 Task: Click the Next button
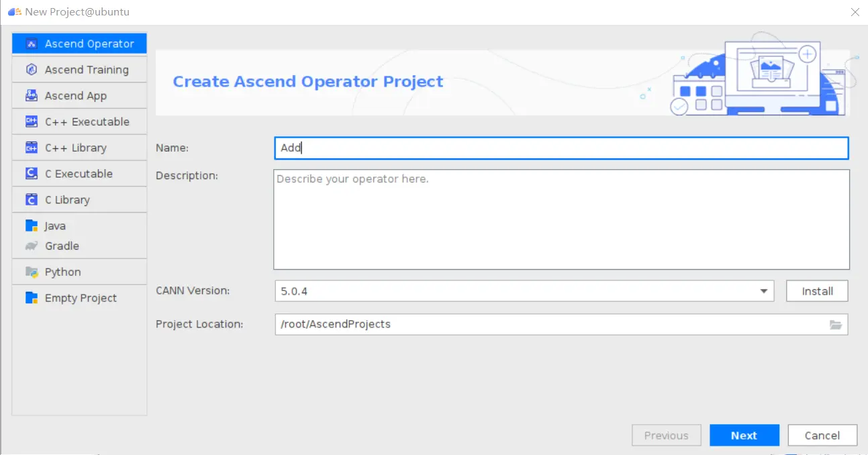(744, 436)
